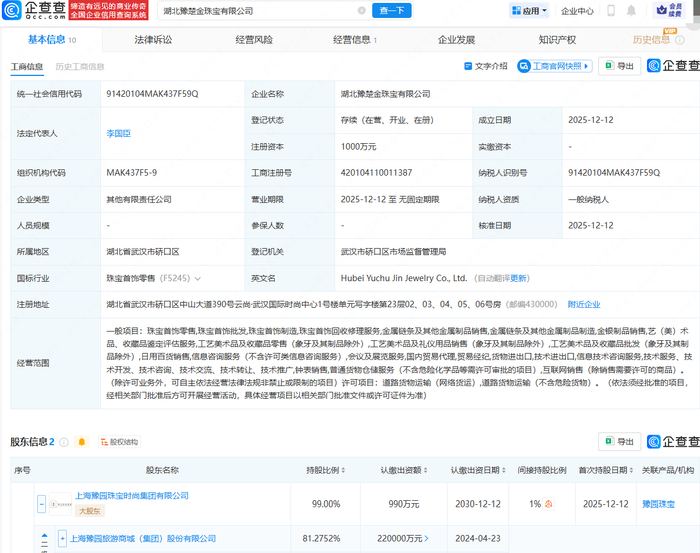The height and width of the screenshot is (553, 700).
Task: Collapse the 上海豫园珠宝时尚集团 shareholder row
Action: [41, 503]
